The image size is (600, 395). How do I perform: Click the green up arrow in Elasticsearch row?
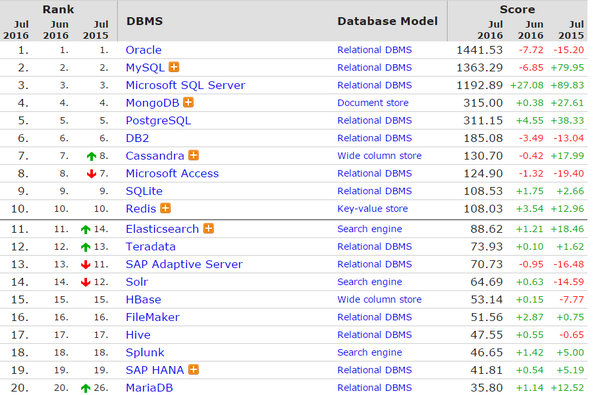(85, 229)
